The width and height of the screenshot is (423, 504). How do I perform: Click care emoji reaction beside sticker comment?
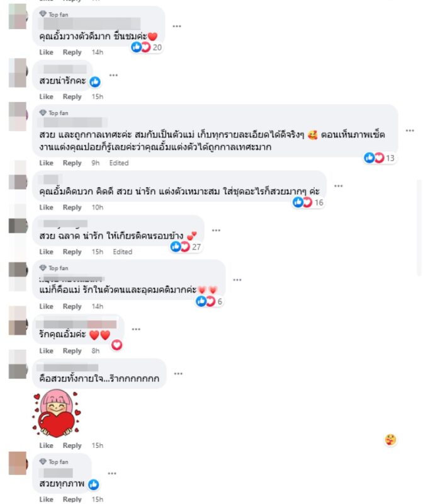click(390, 439)
